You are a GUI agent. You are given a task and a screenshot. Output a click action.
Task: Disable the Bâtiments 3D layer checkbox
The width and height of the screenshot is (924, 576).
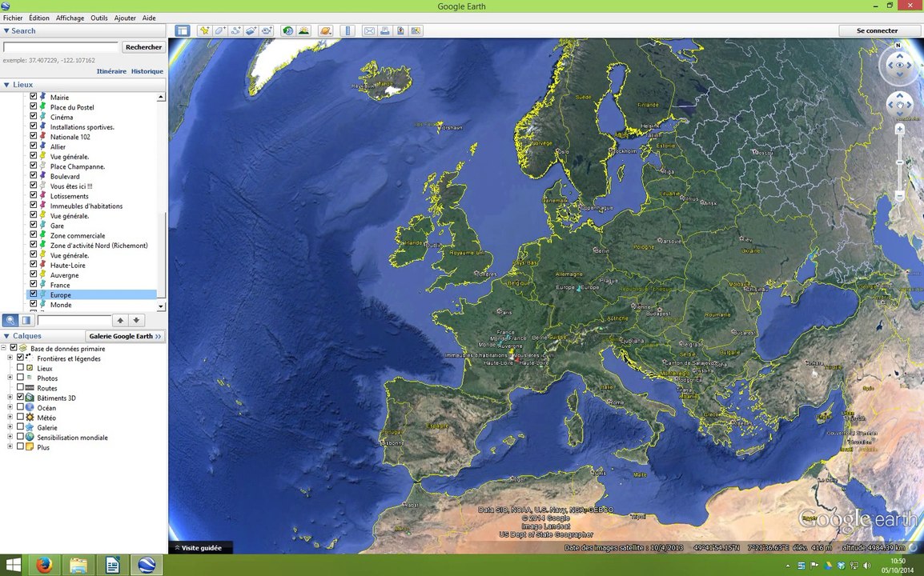coord(20,397)
